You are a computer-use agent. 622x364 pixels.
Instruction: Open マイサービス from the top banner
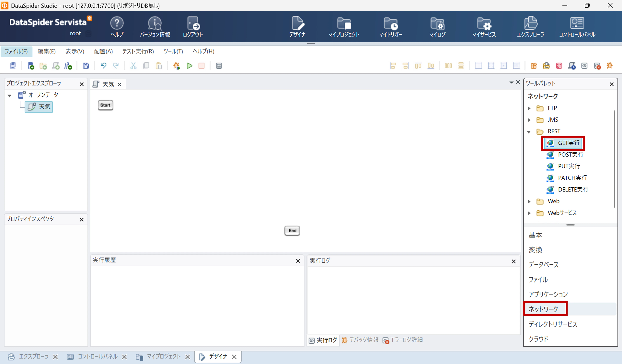point(484,27)
